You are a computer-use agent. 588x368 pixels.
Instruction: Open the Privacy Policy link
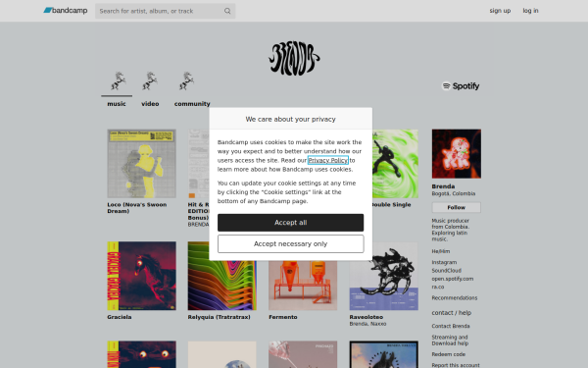pyautogui.click(x=327, y=160)
